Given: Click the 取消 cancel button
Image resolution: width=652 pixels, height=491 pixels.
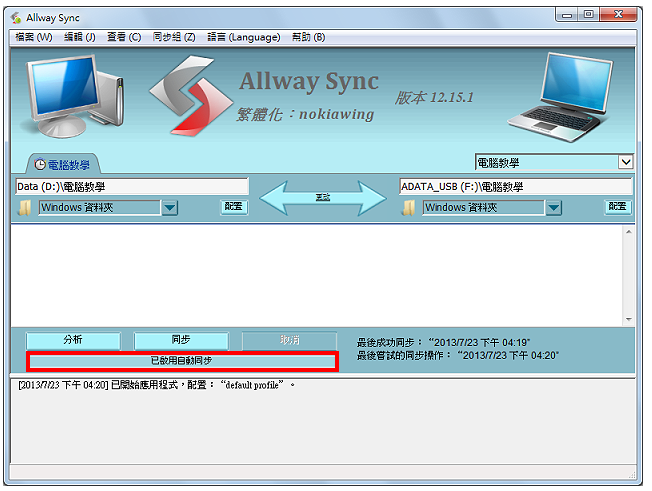Looking at the screenshot, I should (x=289, y=340).
